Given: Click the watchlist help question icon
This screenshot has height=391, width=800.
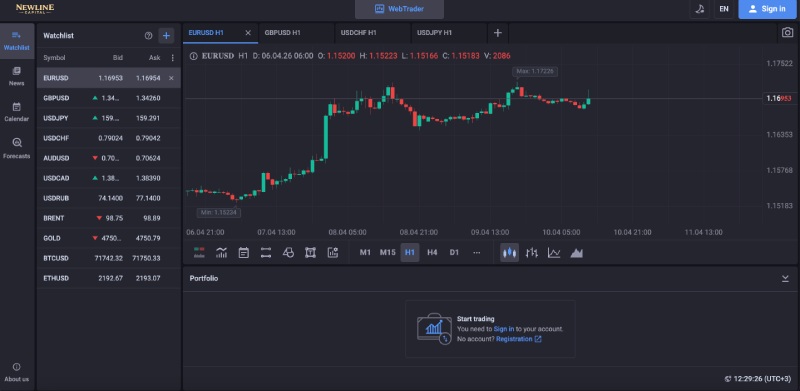Looking at the screenshot, I should click(148, 36).
